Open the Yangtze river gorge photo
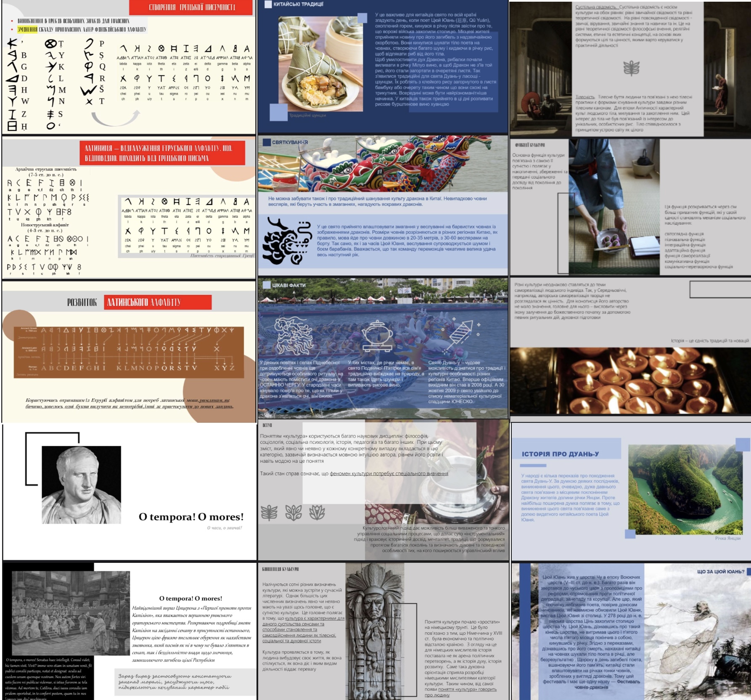Viewport: 751px width, 700px height. point(685,489)
